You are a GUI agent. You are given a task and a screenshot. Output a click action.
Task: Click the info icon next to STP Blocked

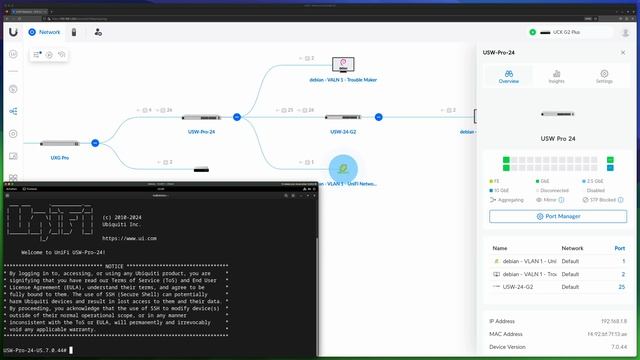[x=620, y=200]
